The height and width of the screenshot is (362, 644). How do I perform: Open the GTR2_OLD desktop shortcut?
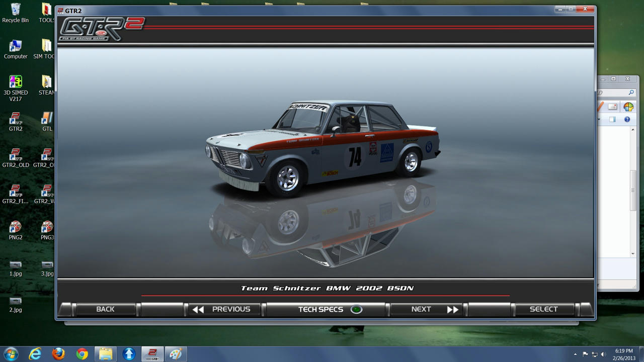pos(16,158)
